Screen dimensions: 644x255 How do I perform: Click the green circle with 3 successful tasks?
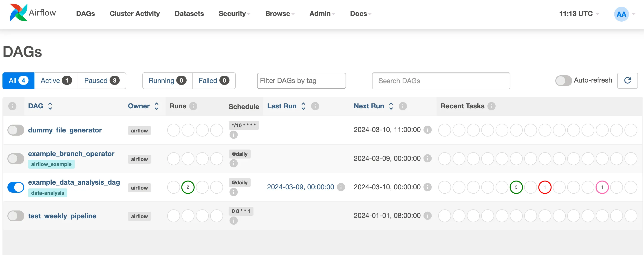click(516, 187)
